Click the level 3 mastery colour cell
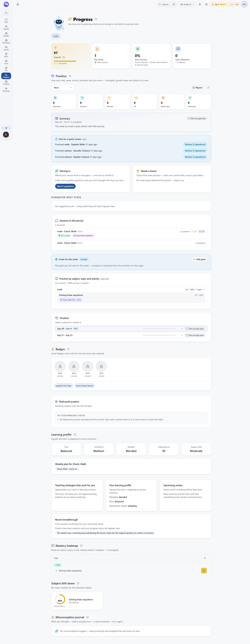 204,570
